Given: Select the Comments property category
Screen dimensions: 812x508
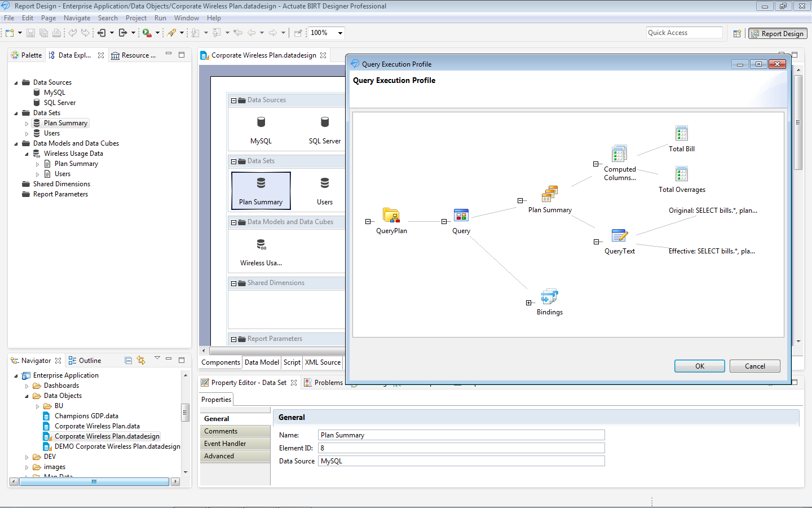Looking at the screenshot, I should pos(235,431).
